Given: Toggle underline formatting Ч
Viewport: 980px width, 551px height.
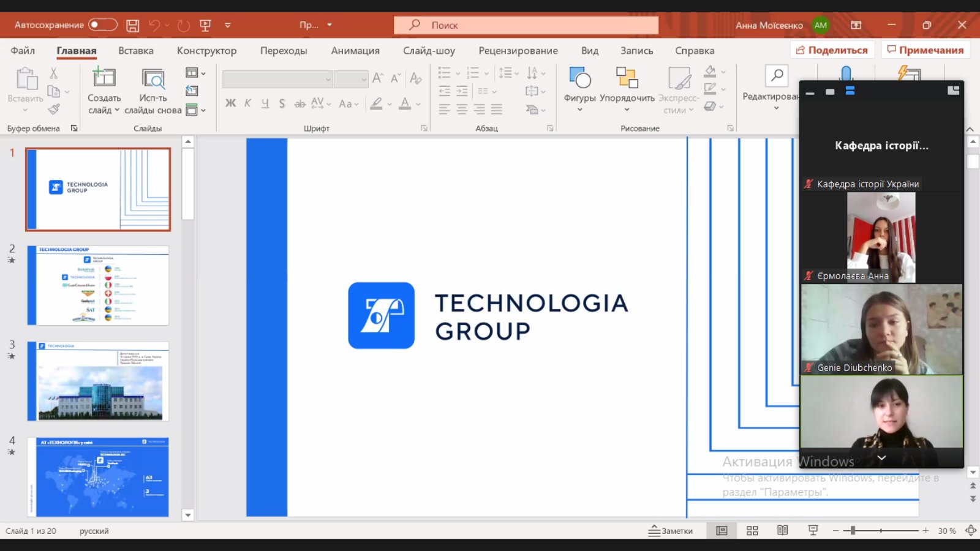Looking at the screenshot, I should click(265, 103).
